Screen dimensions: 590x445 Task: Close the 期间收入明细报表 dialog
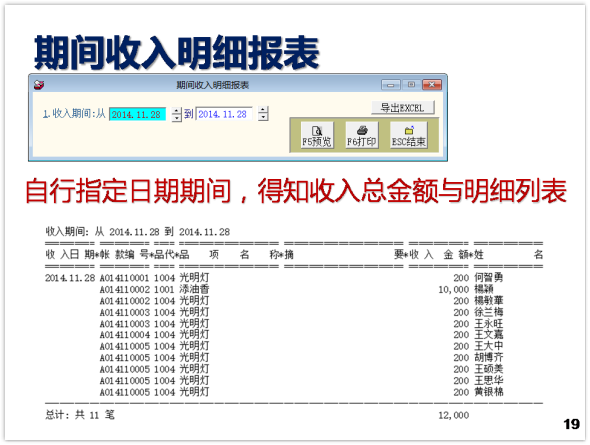click(432, 85)
